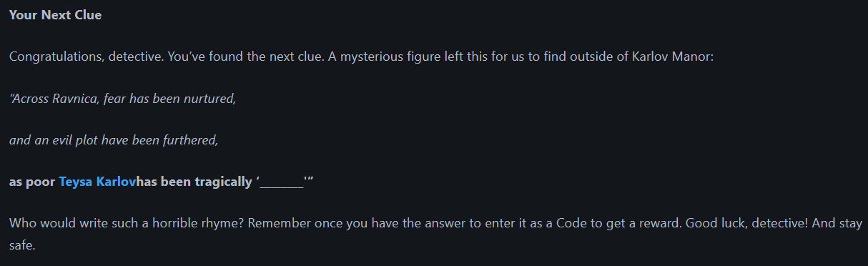Click the bold words "as poor"

click(32, 182)
